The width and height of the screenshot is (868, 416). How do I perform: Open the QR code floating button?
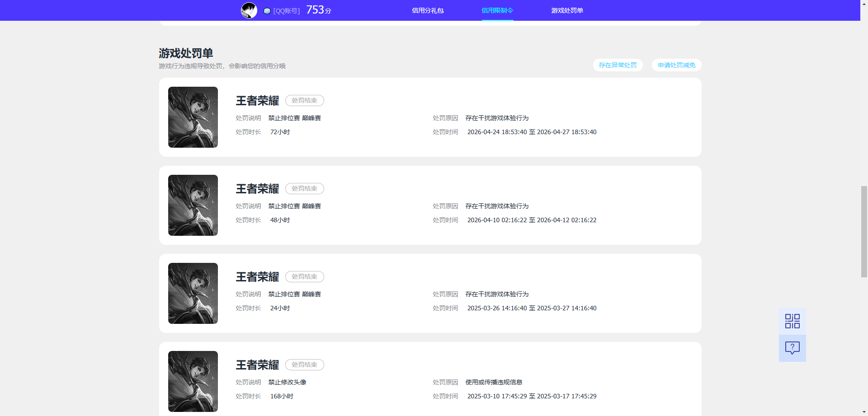point(792,321)
